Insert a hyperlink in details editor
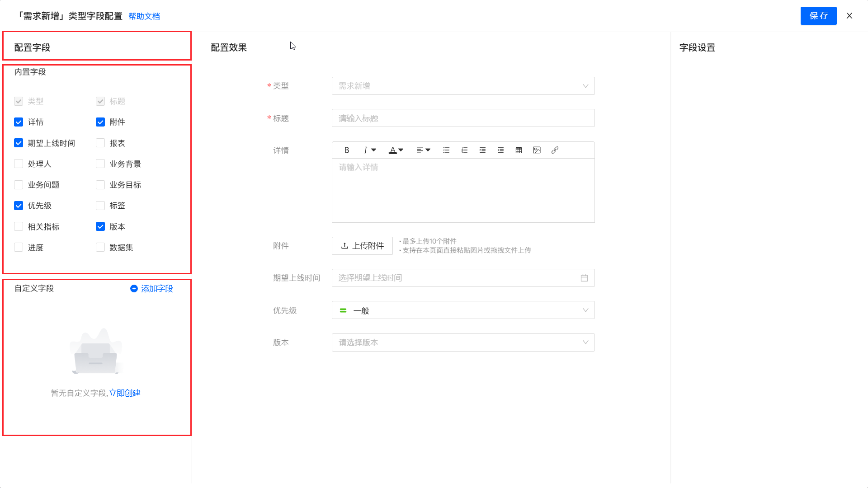 point(555,150)
